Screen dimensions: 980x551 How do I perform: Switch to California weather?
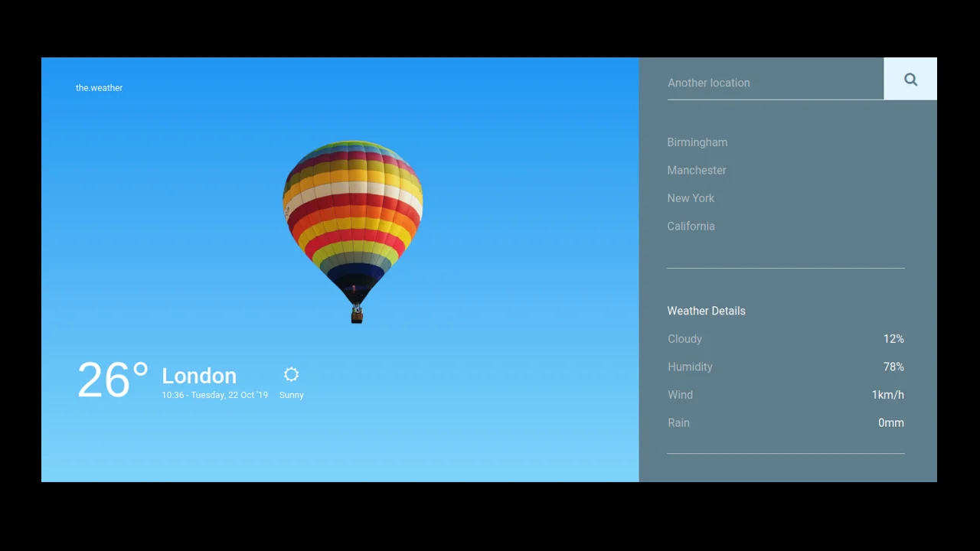point(691,226)
